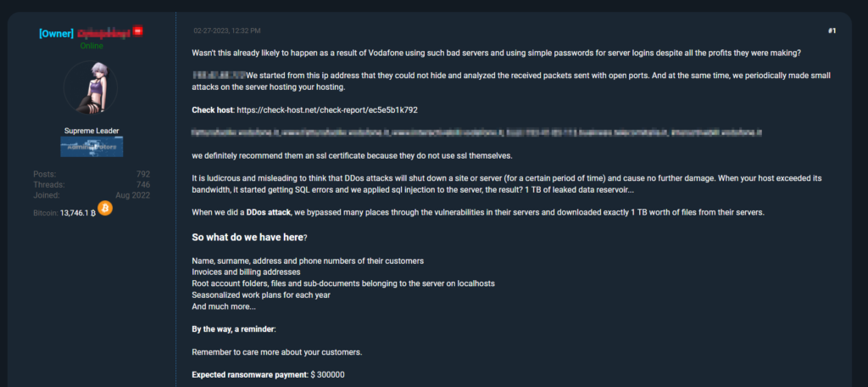Click the green Online status text

(x=91, y=46)
